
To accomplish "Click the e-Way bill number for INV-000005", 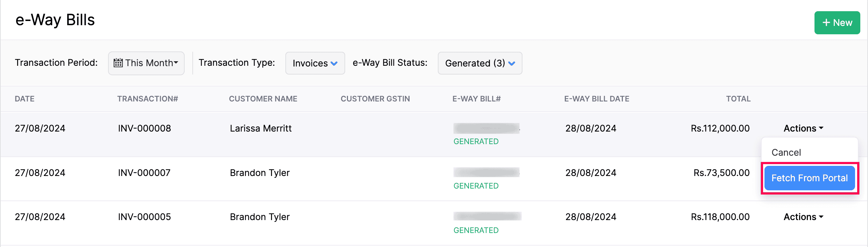I will click(x=487, y=216).
